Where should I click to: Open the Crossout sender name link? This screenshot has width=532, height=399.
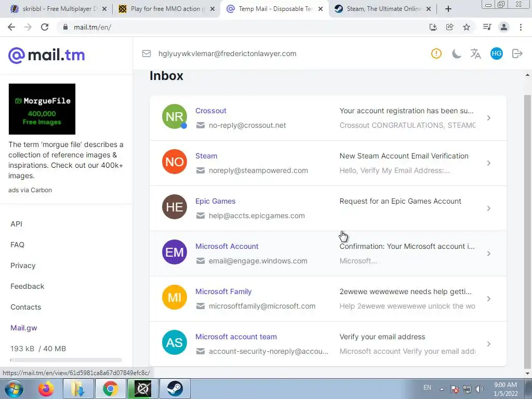211,111
